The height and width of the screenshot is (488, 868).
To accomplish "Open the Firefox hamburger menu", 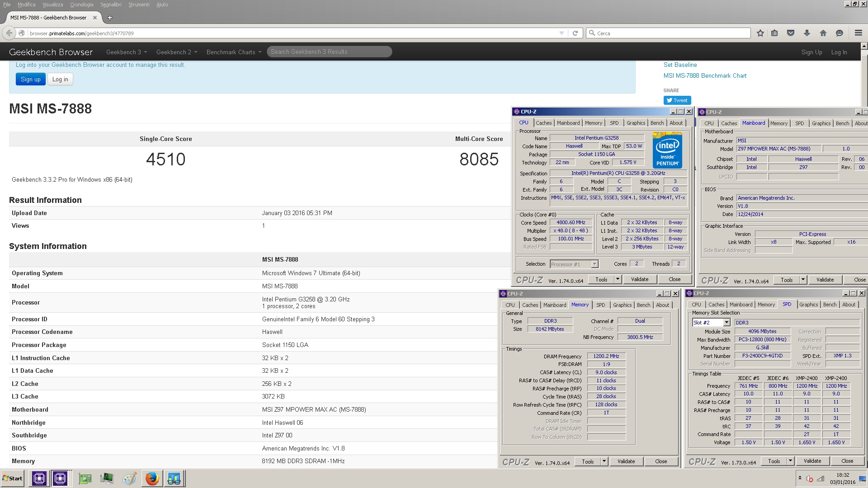I will tap(858, 33).
